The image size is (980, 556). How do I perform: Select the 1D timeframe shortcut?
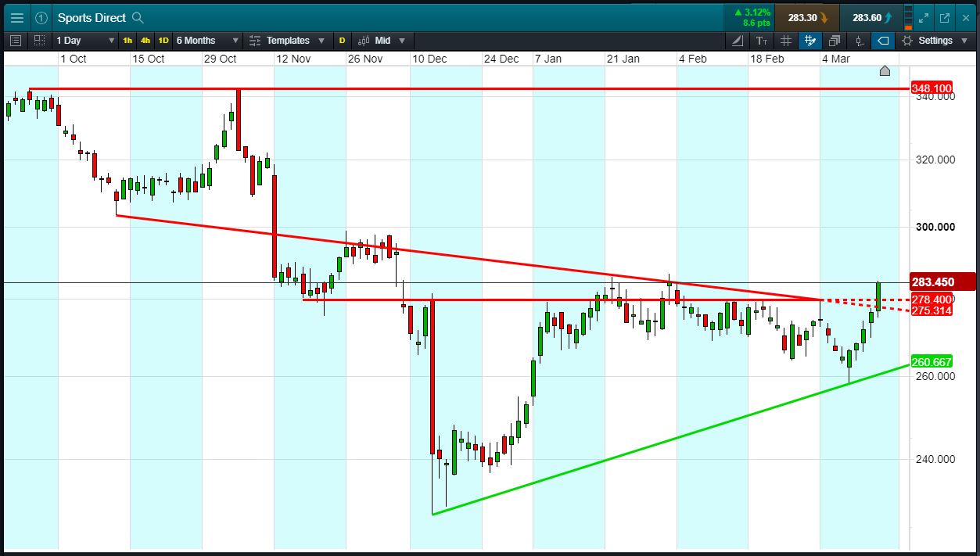(163, 40)
